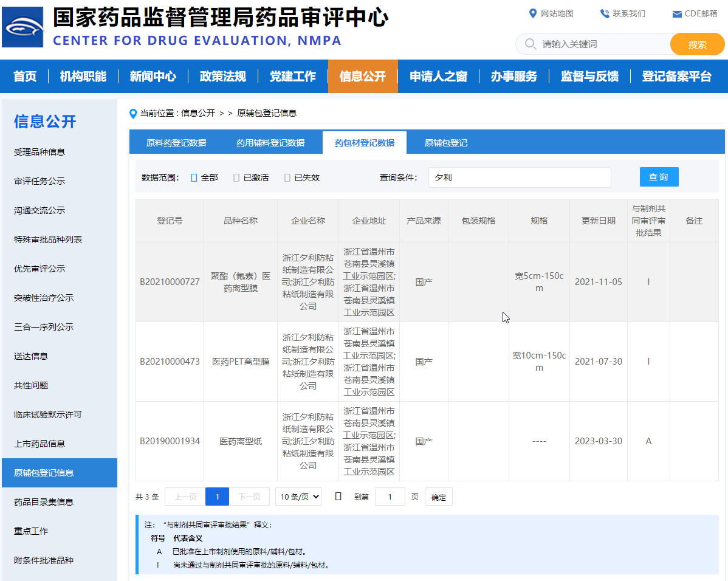This screenshot has height=581, width=728.
Task: Select the 已激活 data range option
Action: click(236, 177)
